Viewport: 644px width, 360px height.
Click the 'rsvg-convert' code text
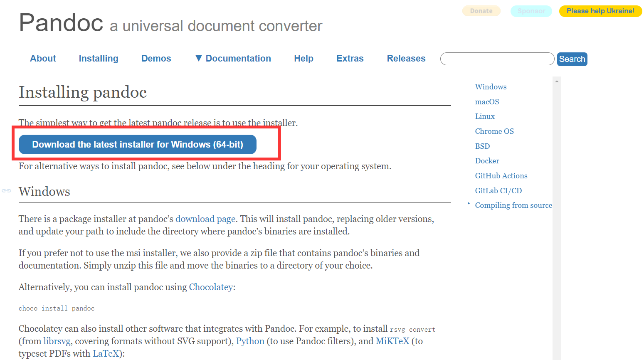412,330
